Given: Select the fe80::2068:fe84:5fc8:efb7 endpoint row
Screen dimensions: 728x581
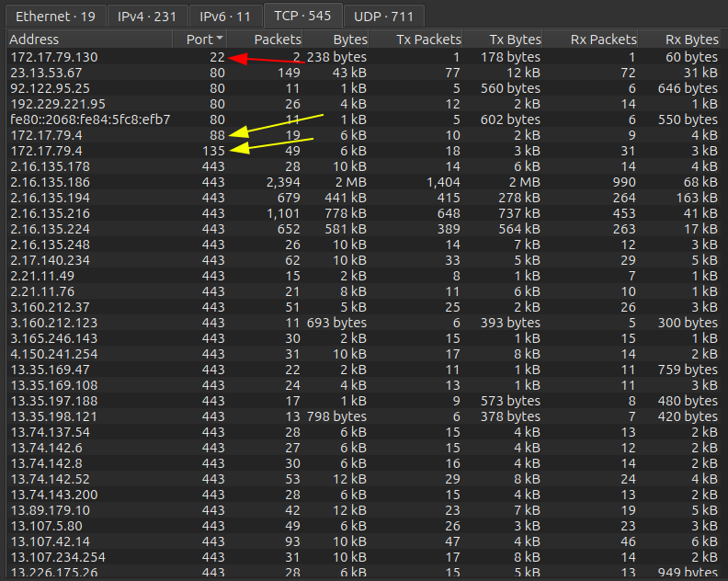Looking at the screenshot, I should tap(90, 120).
